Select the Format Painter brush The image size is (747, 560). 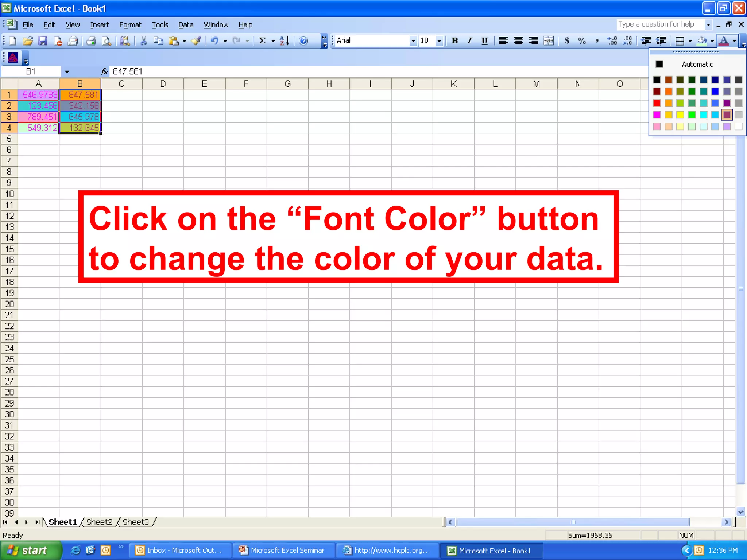pos(196,41)
